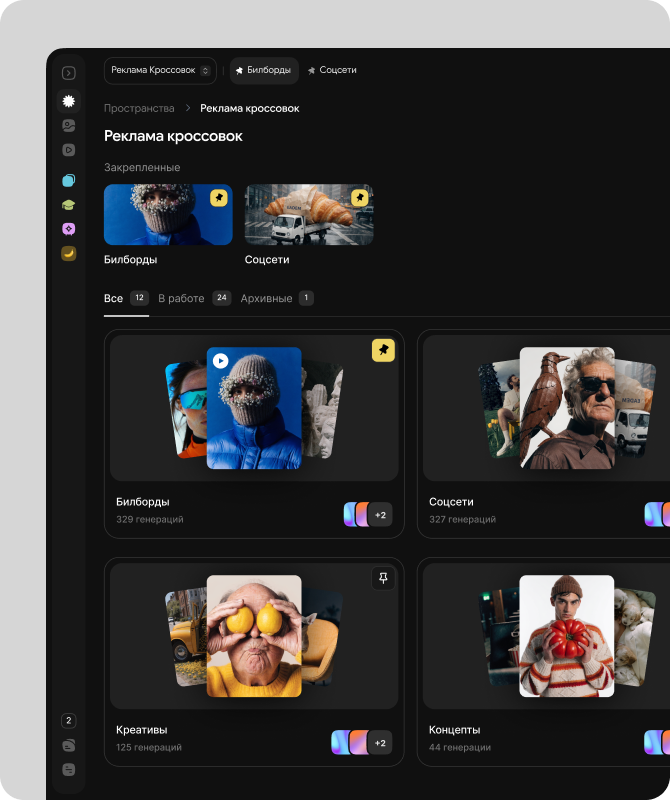The width and height of the screenshot is (670, 800).
Task: Open the settings sliders icon at sidebar bottom
Action: pos(68,769)
